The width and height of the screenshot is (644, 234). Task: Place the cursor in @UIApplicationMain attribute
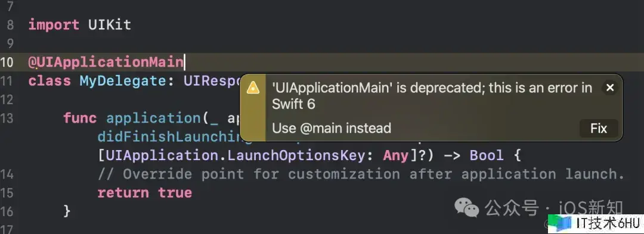pos(106,62)
